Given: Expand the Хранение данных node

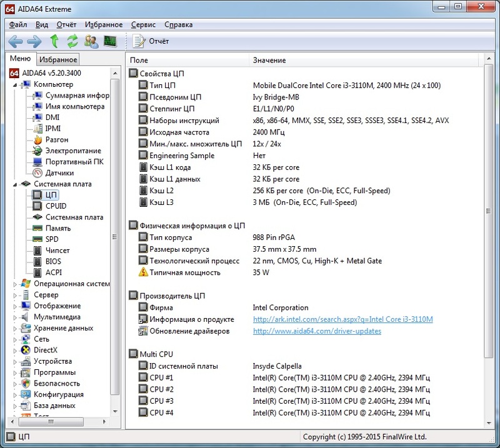Looking at the screenshot, I should 15,329.
